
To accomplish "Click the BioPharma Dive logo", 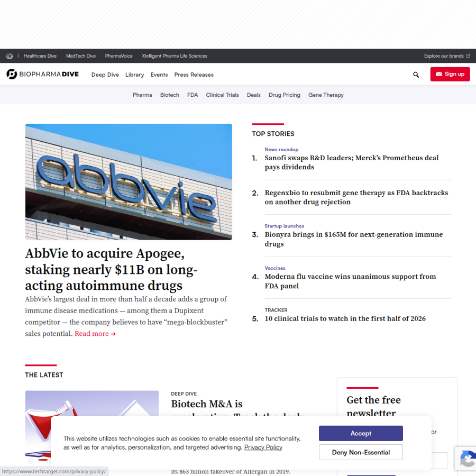I will (x=42, y=74).
